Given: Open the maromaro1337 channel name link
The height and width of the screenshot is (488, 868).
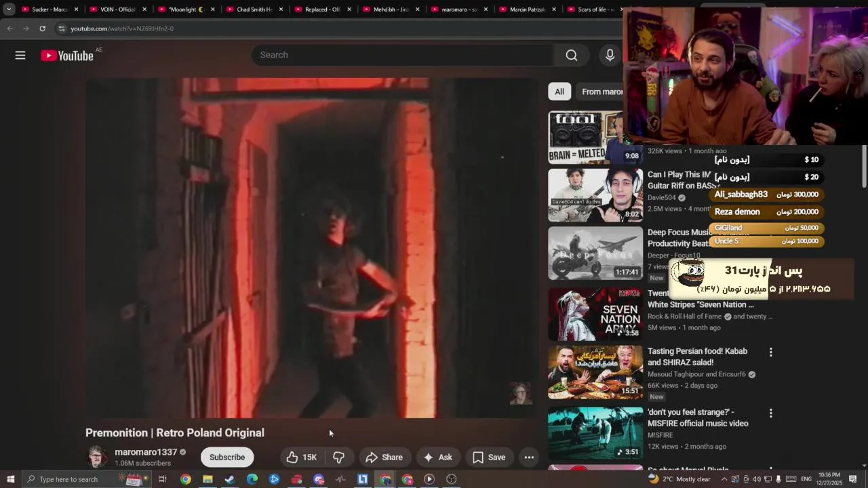Looking at the screenshot, I should pos(146,452).
